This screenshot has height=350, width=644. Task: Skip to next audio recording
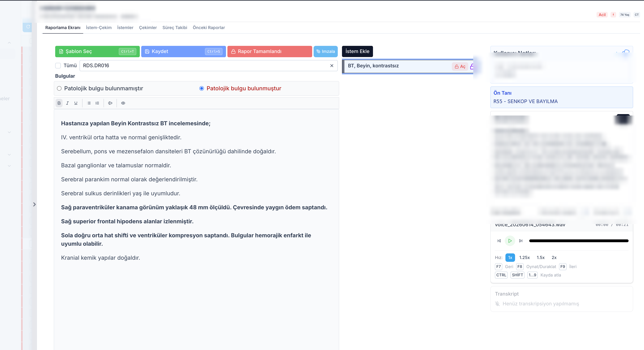(x=521, y=241)
